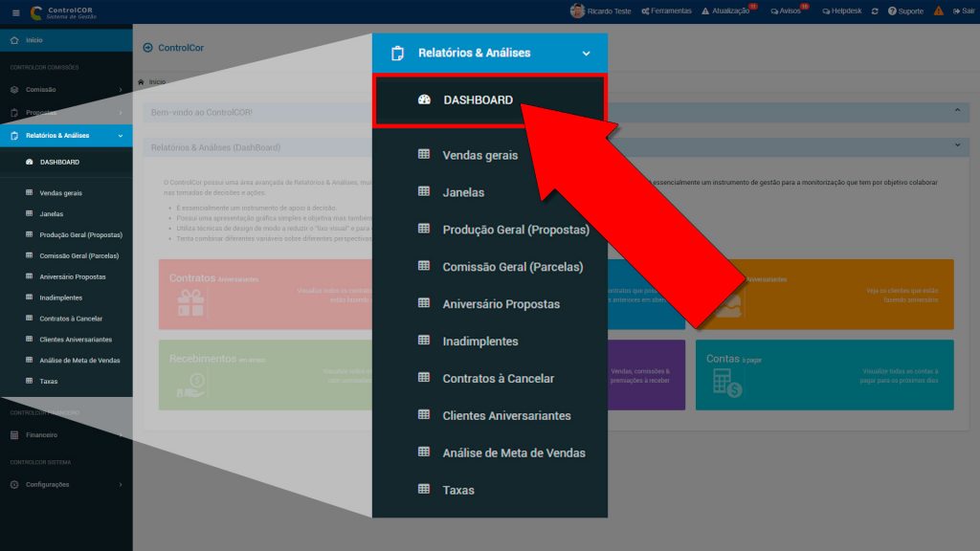980x551 pixels.
Task: Open the purple Vendas, comissões & premiações card
Action: (x=646, y=375)
